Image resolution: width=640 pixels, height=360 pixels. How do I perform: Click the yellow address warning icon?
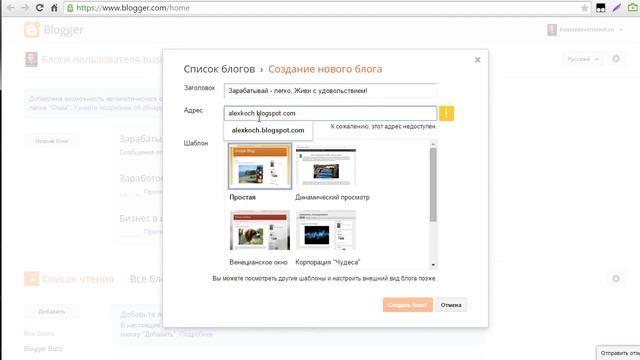(x=447, y=113)
